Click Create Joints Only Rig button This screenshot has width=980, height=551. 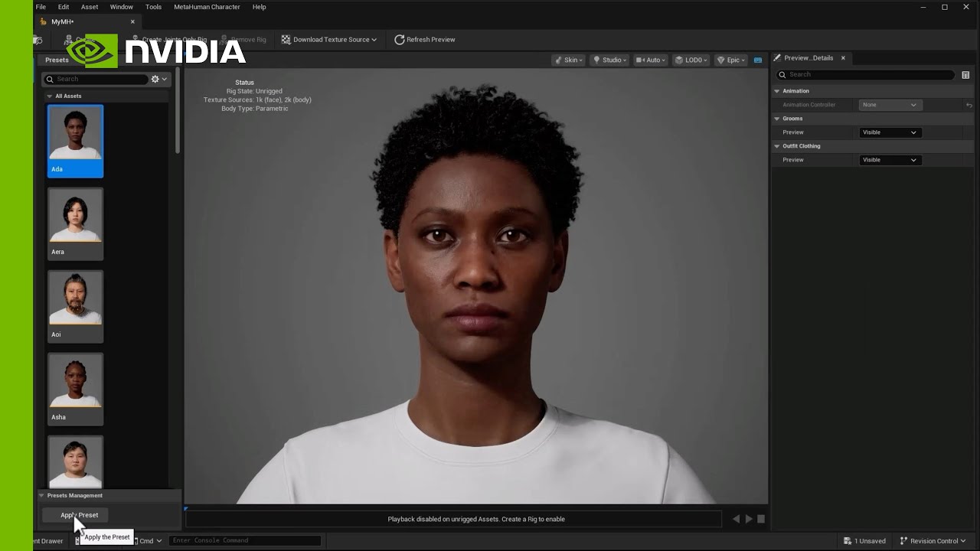click(x=169, y=39)
